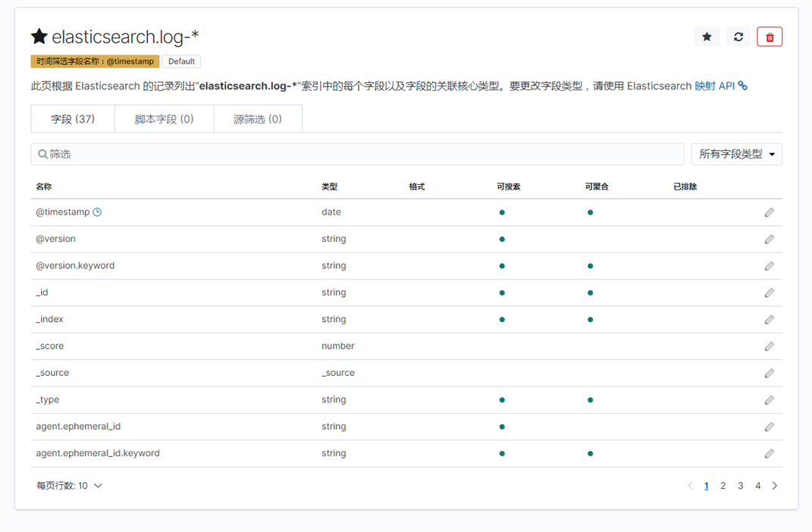Click the @timestamp field name
812x532 pixels.
pyautogui.click(x=63, y=211)
